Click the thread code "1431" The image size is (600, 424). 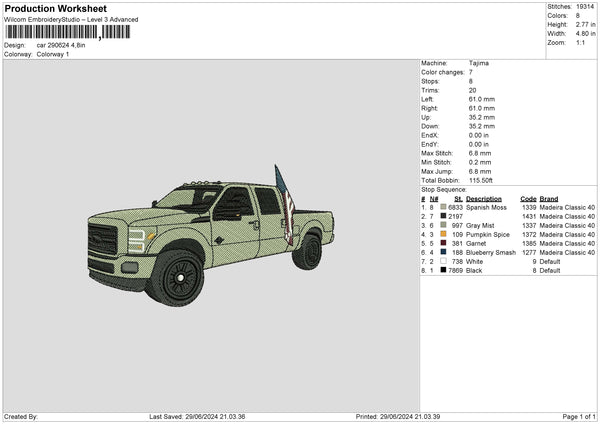529,217
